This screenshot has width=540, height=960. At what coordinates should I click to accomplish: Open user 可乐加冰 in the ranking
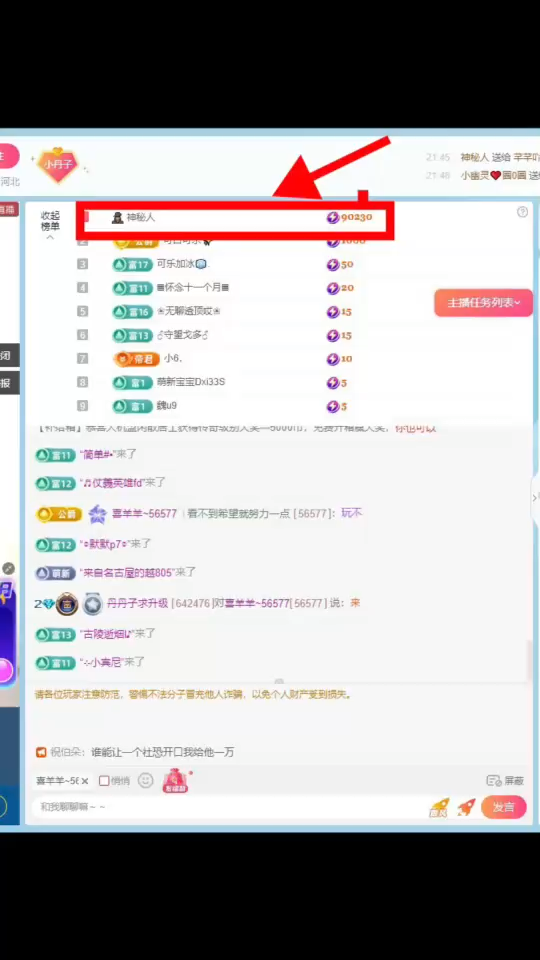pos(183,264)
